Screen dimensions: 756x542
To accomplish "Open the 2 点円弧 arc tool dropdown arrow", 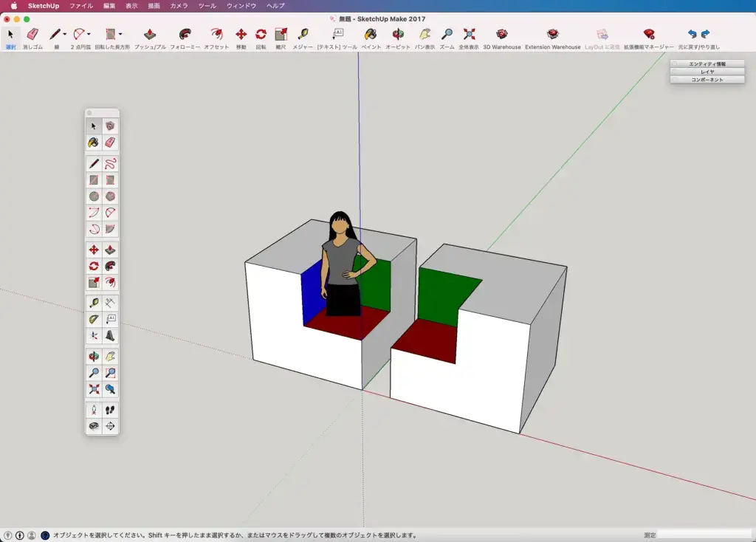I will pyautogui.click(x=89, y=34).
